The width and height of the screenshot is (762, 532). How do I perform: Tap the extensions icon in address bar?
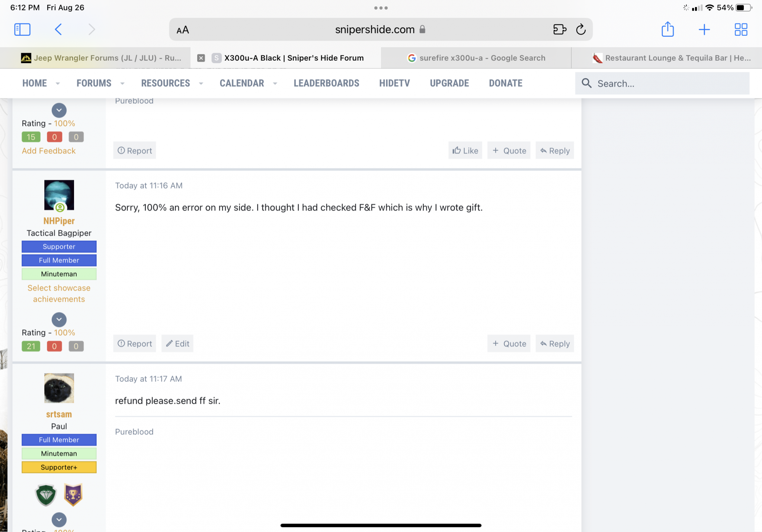click(559, 29)
